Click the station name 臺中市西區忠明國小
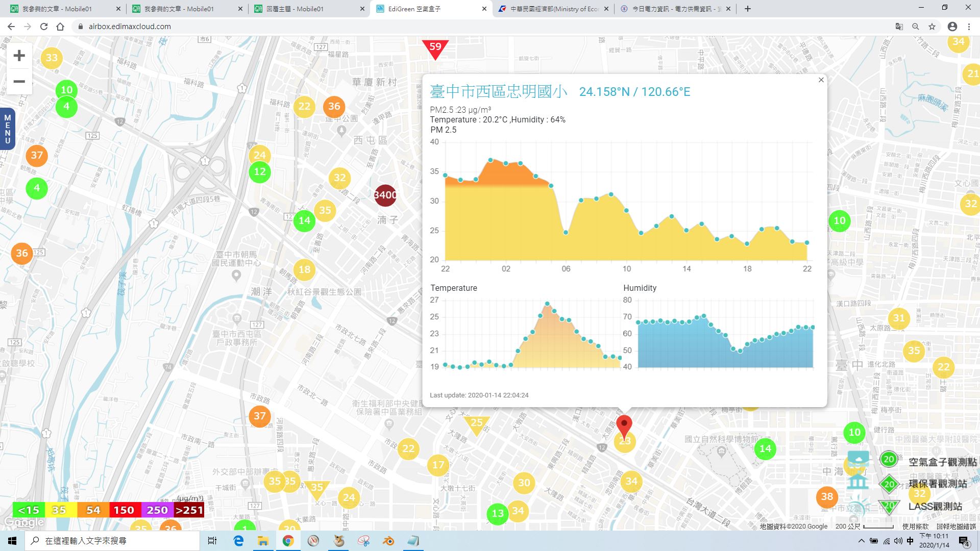 (498, 91)
